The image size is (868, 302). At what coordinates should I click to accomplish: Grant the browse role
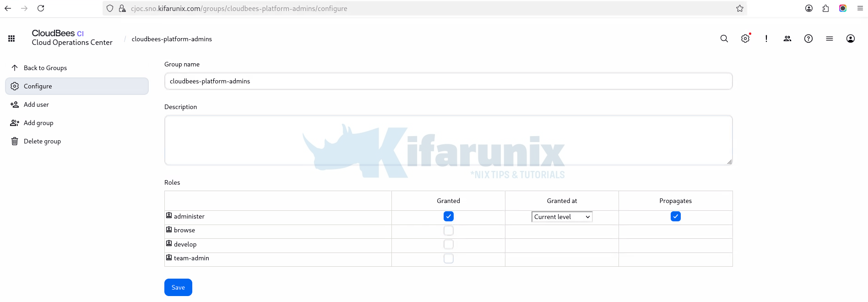coord(449,231)
